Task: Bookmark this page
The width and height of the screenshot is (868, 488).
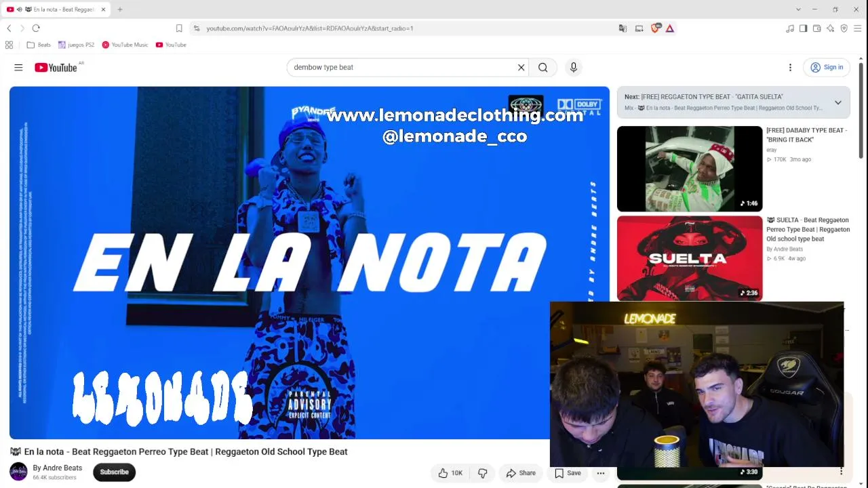Action: [179, 28]
